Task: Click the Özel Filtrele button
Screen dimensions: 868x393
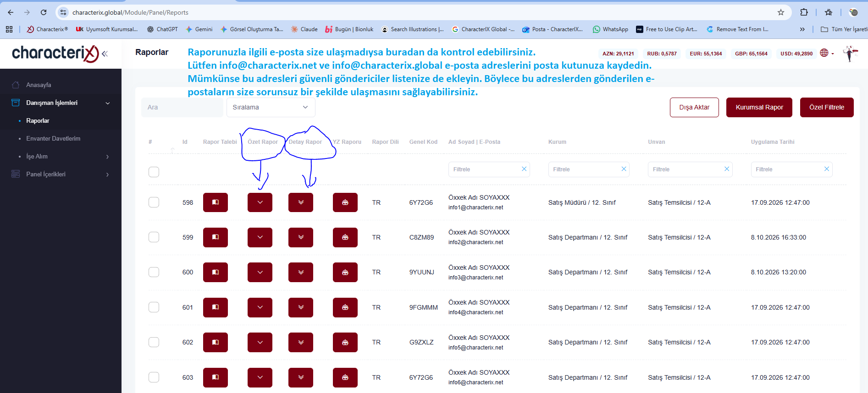Action: pyautogui.click(x=827, y=107)
